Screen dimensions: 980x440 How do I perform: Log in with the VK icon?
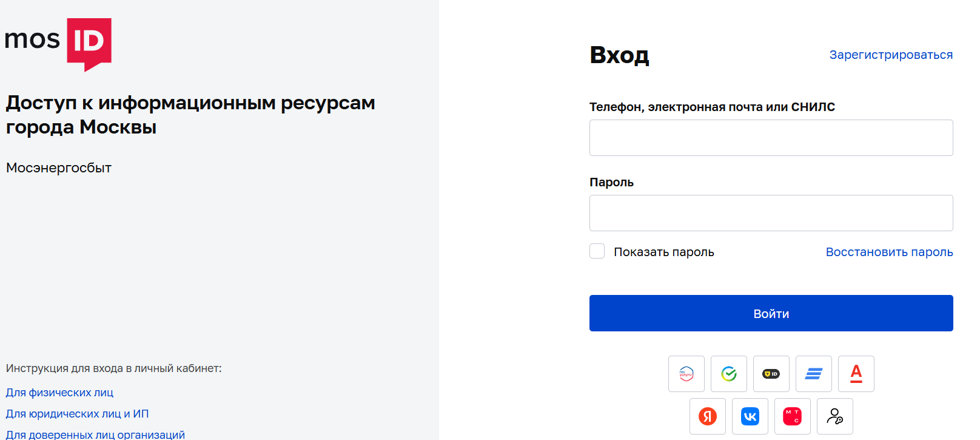click(x=750, y=416)
